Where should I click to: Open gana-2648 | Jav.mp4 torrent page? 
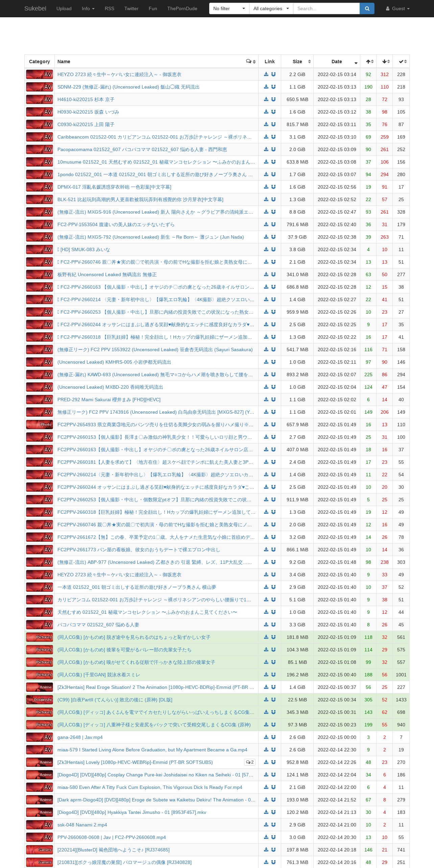[80, 737]
